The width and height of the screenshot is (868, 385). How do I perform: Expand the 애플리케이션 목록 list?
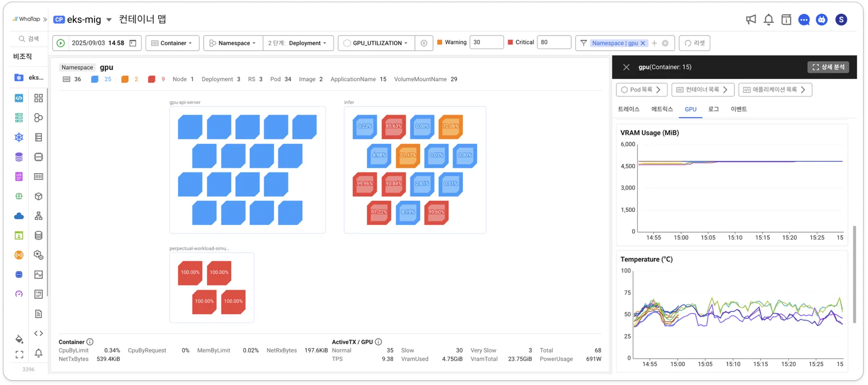[775, 89]
